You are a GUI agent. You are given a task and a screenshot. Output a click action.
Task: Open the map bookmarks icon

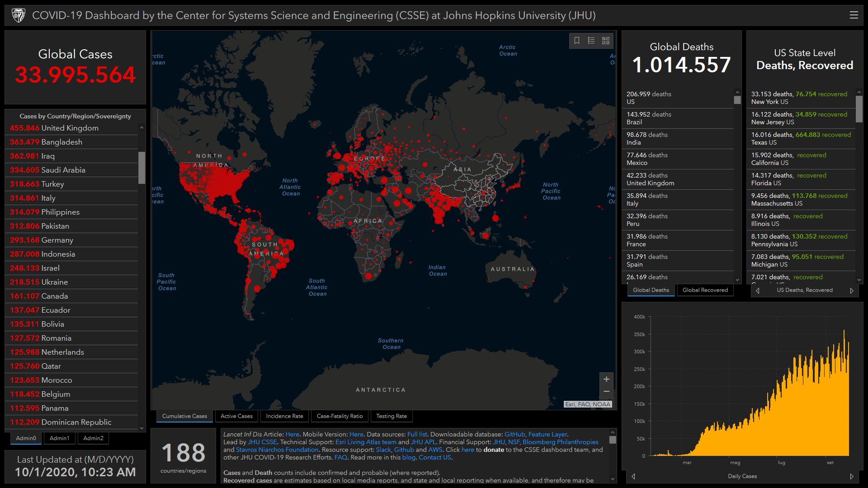577,41
